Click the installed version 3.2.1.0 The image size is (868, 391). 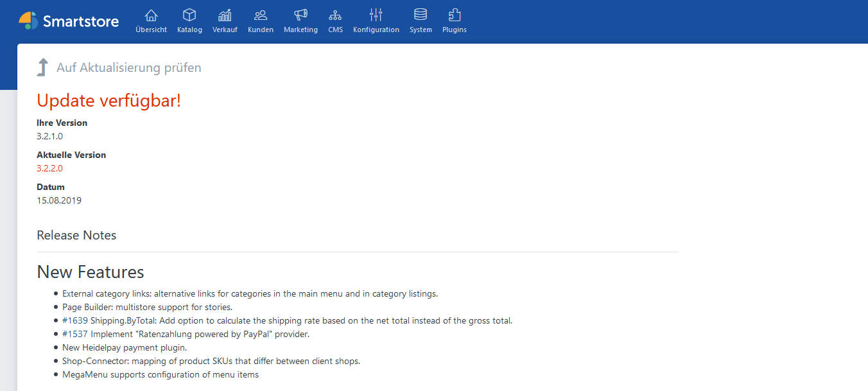pyautogui.click(x=50, y=136)
